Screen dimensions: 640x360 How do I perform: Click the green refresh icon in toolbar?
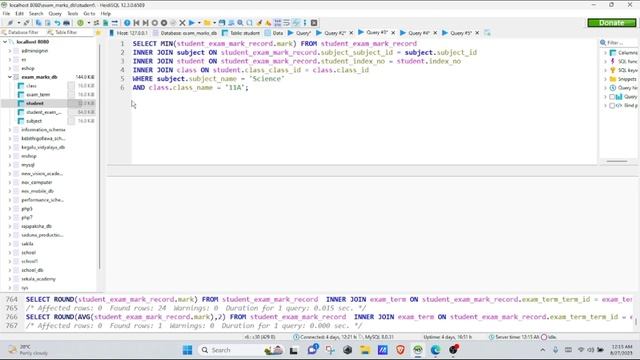[x=80, y=23]
